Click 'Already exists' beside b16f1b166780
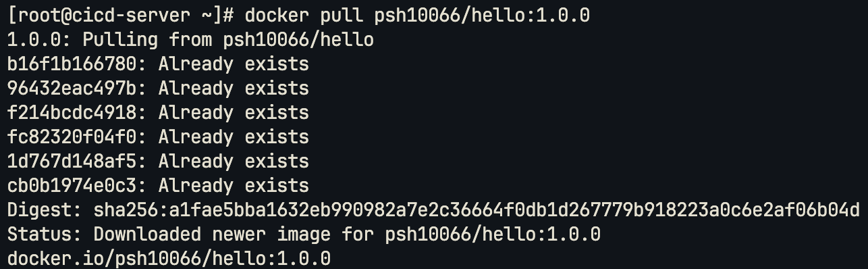The width and height of the screenshot is (868, 269). point(234,65)
